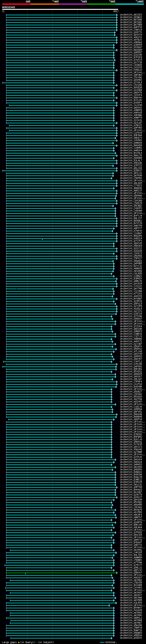
Task: Open hit UniRef100_Q93W22
Action: pos(131,17)
